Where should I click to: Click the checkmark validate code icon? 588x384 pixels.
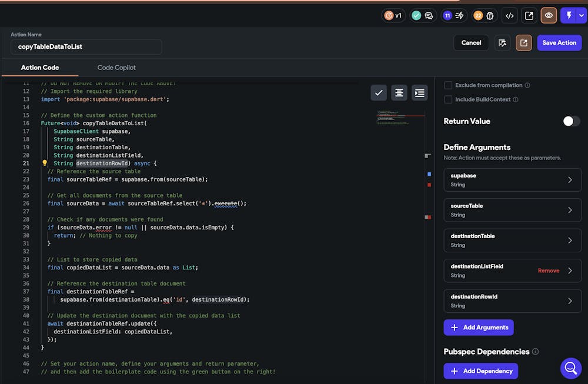pos(379,93)
